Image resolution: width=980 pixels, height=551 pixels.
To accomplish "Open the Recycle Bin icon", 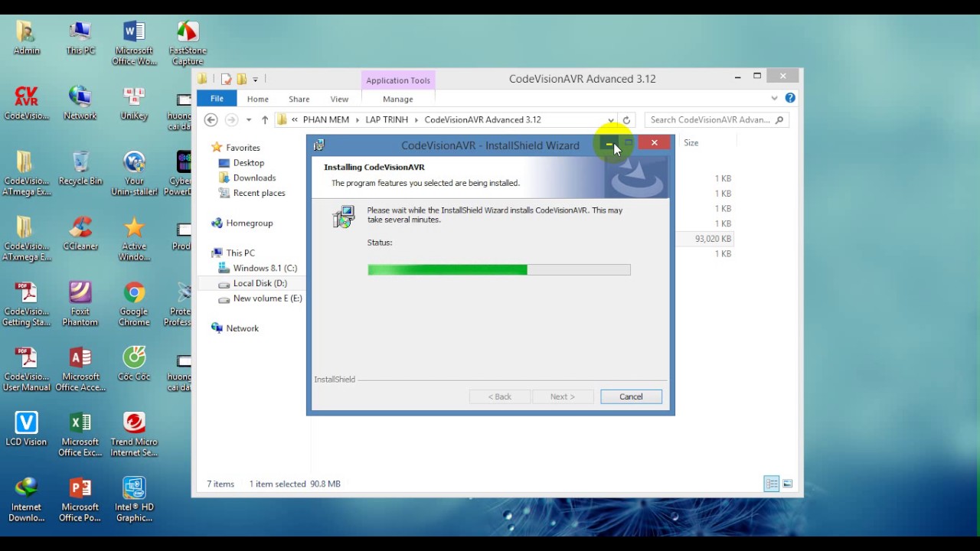I will click(80, 168).
